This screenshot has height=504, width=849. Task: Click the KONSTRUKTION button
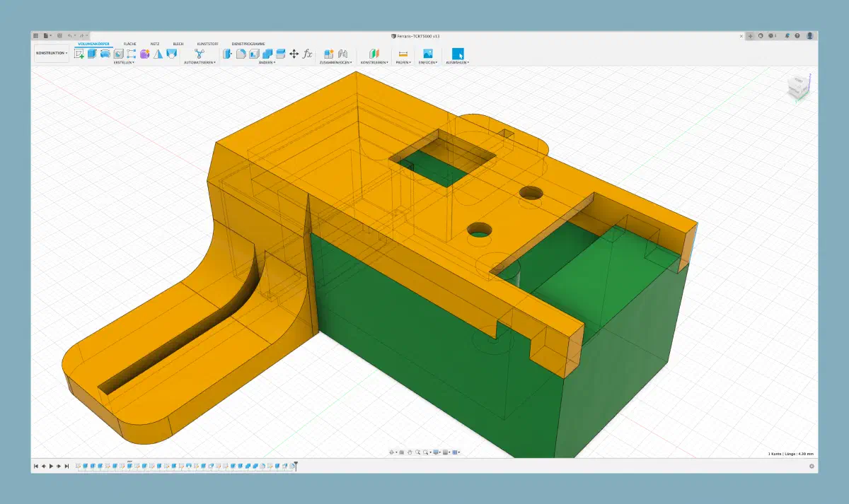click(52, 52)
